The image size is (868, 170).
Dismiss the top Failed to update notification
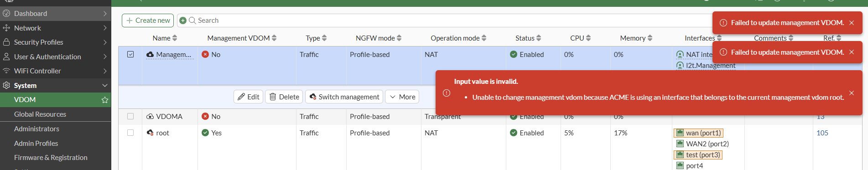(x=852, y=23)
